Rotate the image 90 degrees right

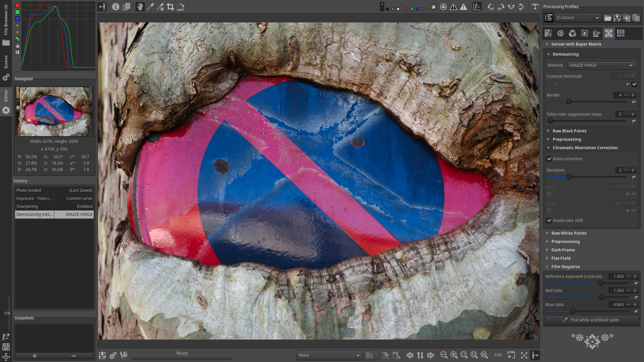coord(501,7)
